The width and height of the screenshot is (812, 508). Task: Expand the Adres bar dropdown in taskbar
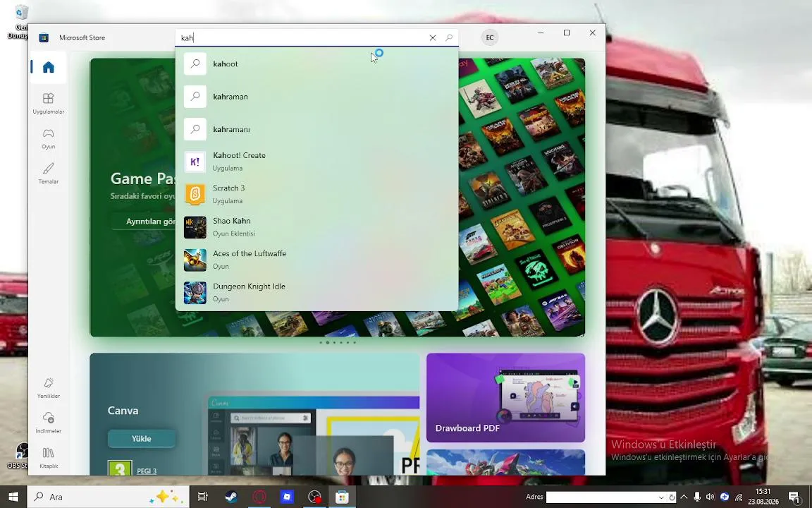(660, 497)
